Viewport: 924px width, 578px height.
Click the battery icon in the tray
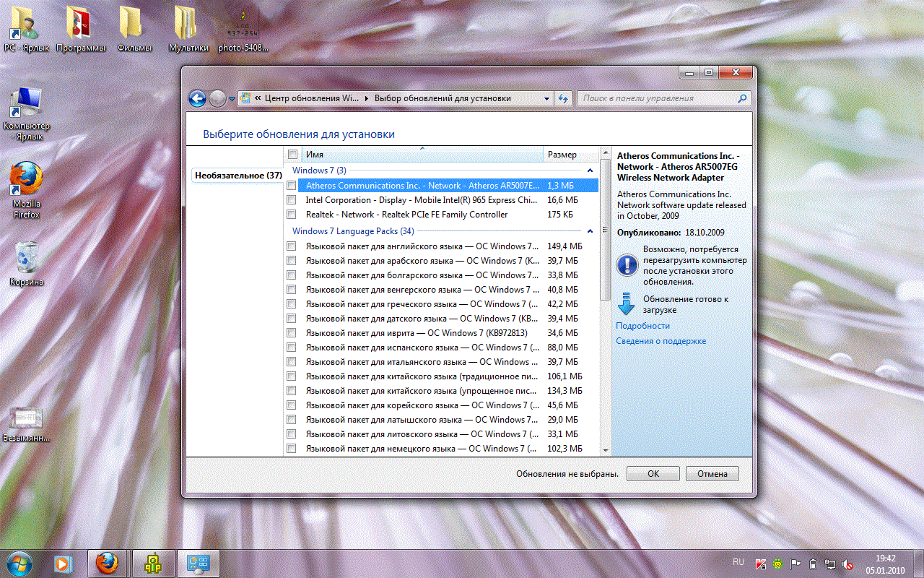(x=813, y=563)
